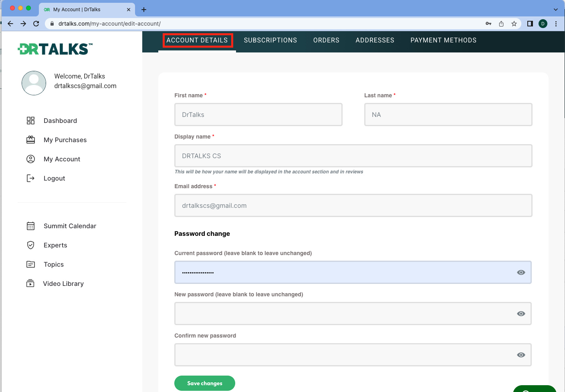Switch to the Subscriptions tab
Screen dimensions: 565x392
[270, 40]
